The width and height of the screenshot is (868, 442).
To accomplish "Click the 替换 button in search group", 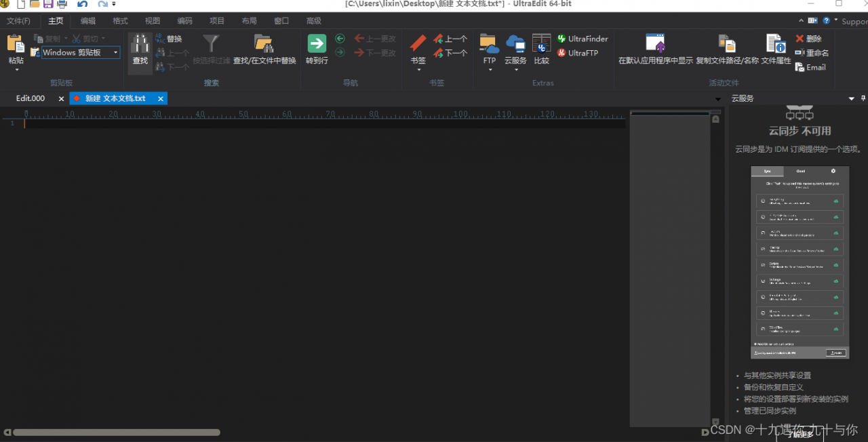I will (169, 39).
